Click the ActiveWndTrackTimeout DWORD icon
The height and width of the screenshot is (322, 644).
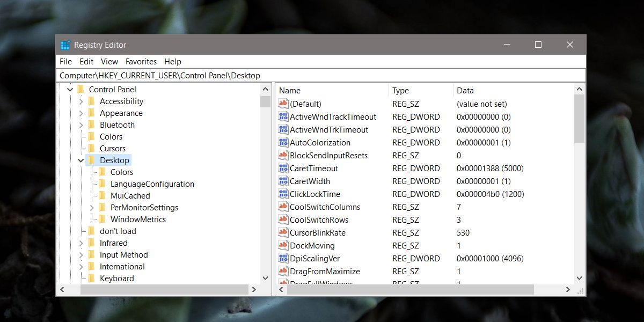[x=283, y=116]
